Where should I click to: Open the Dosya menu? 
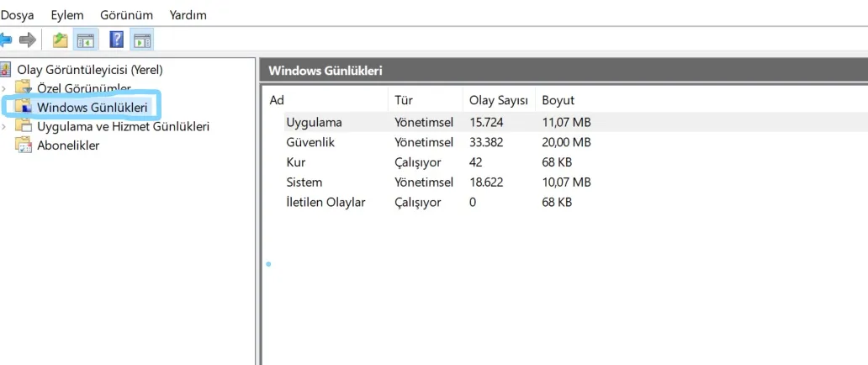(x=17, y=15)
